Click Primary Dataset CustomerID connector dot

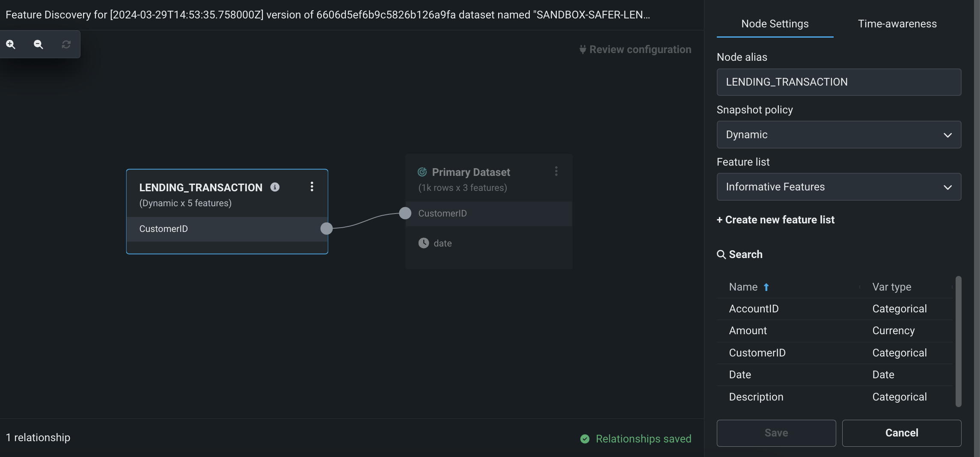tap(405, 213)
